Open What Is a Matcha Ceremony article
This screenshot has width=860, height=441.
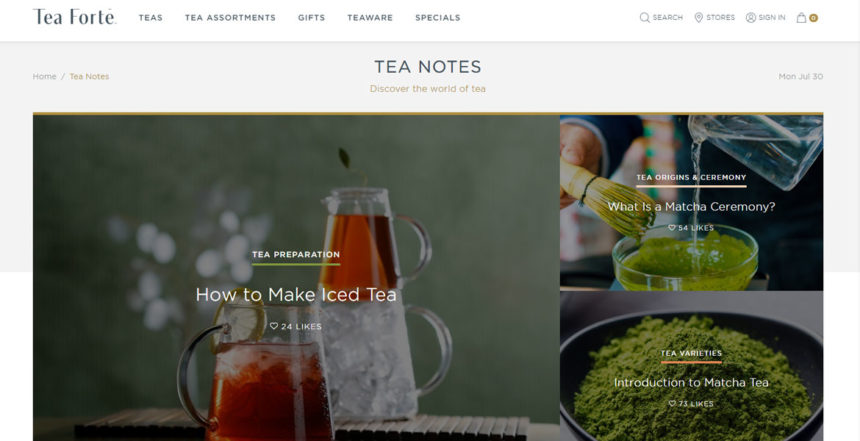[x=692, y=207]
